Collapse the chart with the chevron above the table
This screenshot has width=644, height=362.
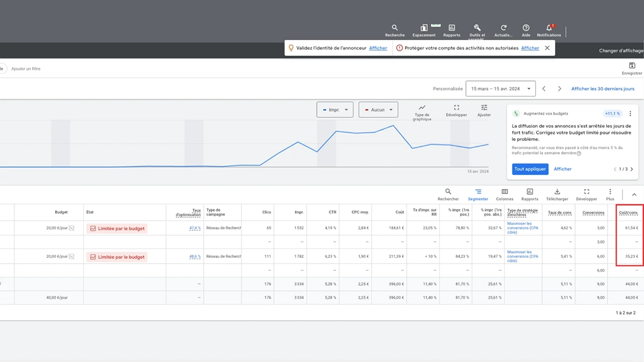634,194
